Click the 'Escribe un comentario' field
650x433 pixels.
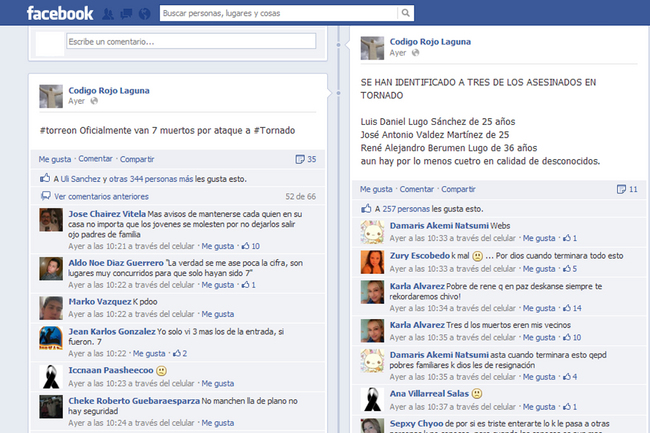190,41
